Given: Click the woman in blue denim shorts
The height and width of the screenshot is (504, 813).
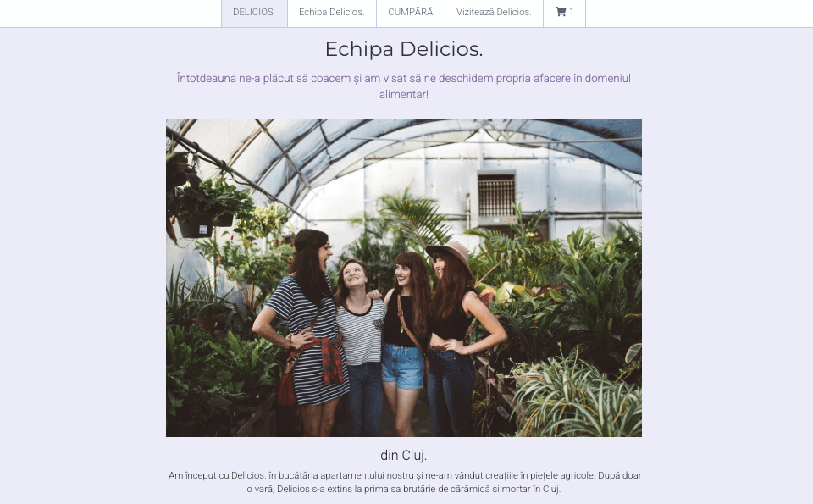Looking at the screenshot, I should coord(403,342).
